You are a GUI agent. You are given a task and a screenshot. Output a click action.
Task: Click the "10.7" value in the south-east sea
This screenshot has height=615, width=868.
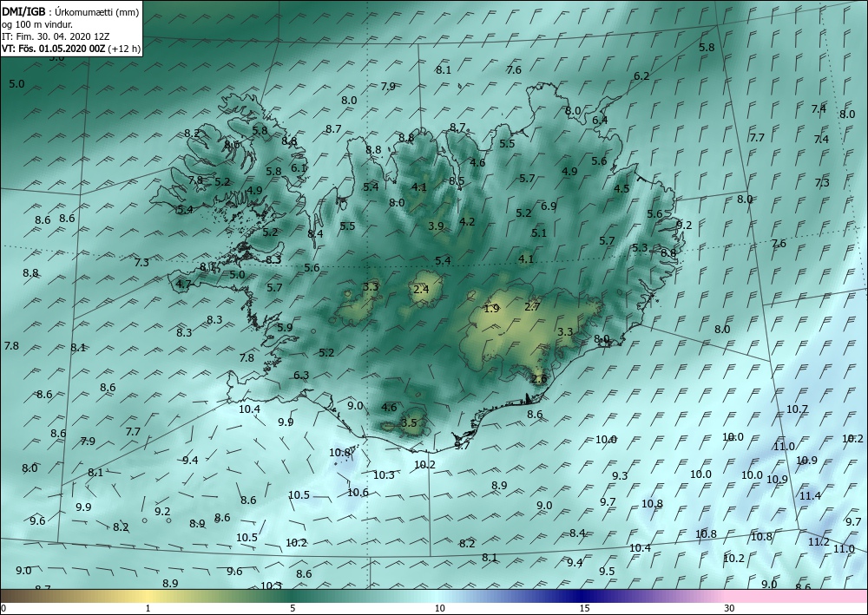point(797,409)
